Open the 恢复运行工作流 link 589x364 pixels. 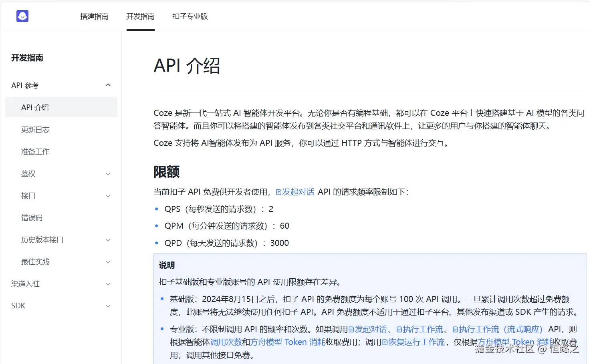coord(417,342)
